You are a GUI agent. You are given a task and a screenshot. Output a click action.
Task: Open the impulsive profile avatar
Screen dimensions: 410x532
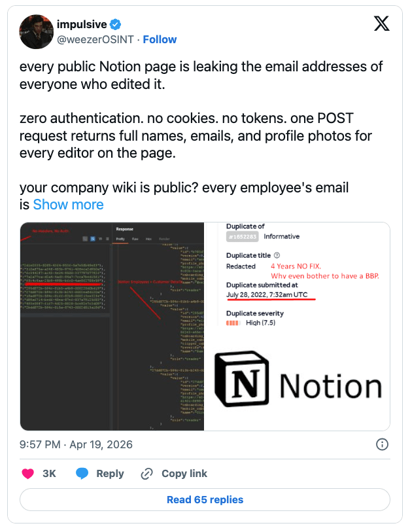tap(37, 31)
